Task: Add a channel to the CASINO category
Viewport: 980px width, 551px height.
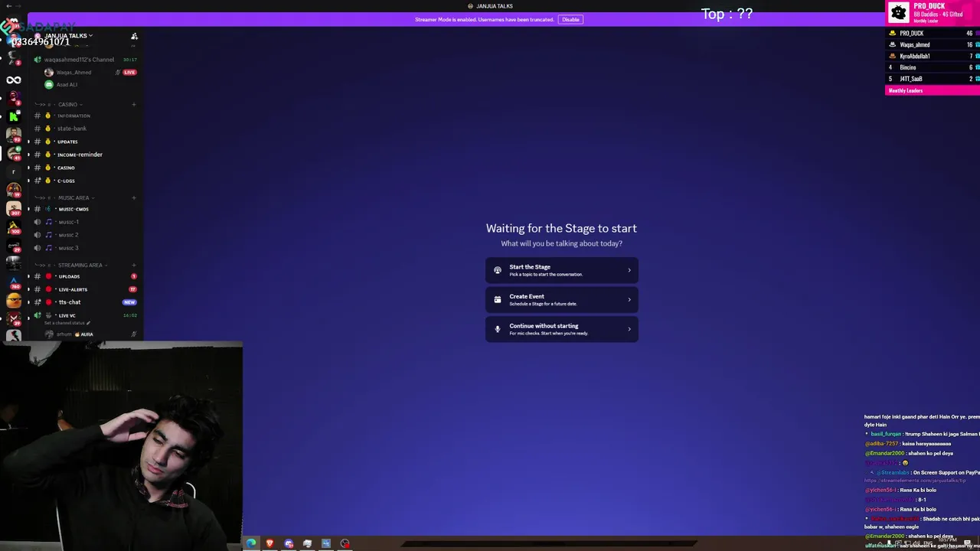Action: pyautogui.click(x=134, y=104)
